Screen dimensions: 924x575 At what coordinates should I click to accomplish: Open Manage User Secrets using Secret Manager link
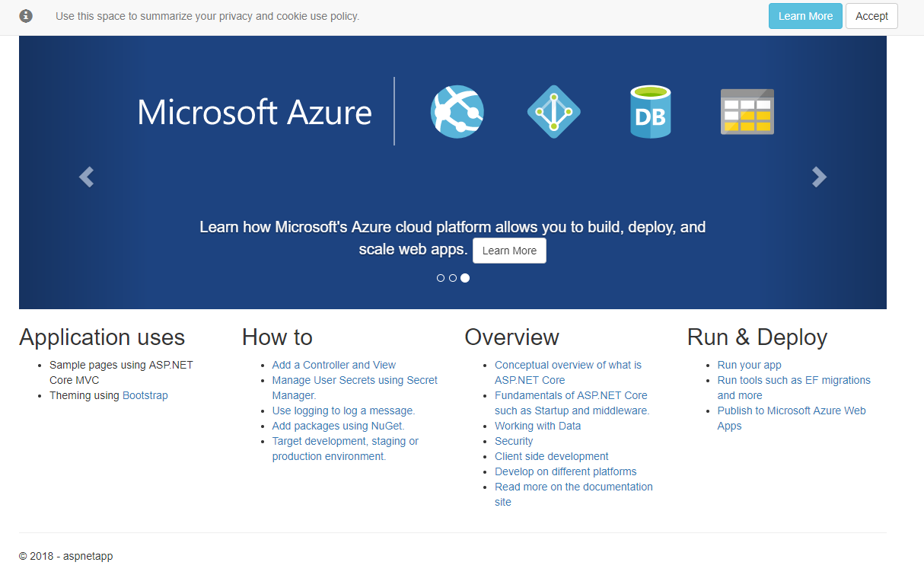[355, 388]
